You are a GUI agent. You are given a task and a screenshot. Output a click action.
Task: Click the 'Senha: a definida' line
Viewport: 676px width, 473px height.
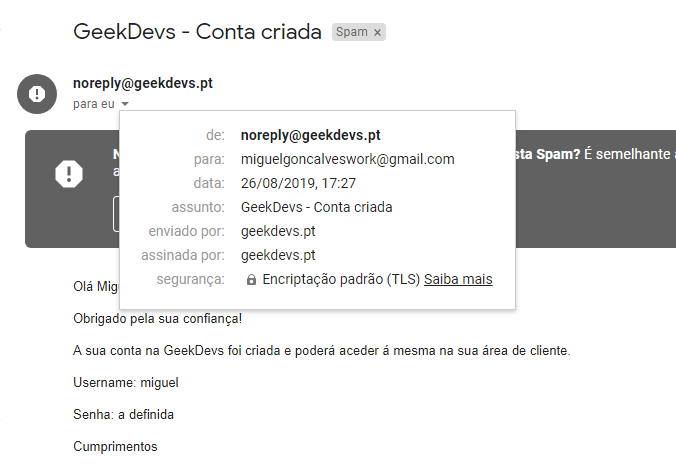123,414
